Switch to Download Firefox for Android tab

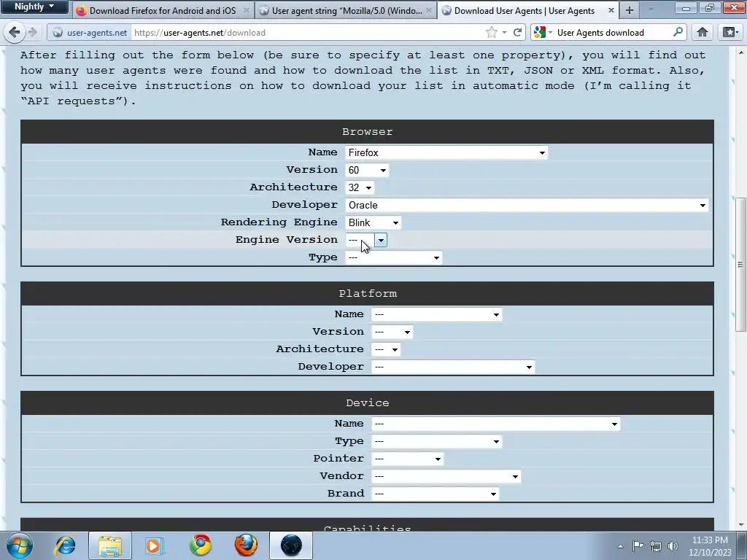[x=163, y=10]
